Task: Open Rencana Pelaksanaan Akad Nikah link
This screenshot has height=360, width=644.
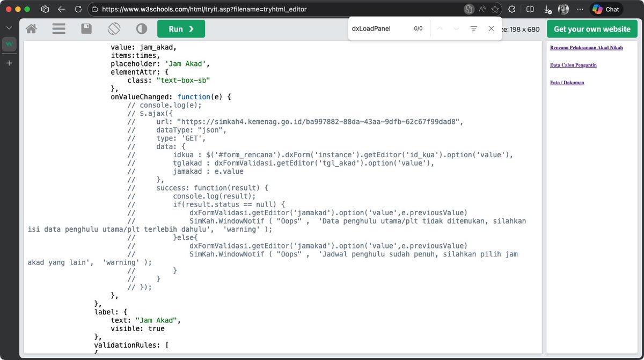Action: click(587, 48)
